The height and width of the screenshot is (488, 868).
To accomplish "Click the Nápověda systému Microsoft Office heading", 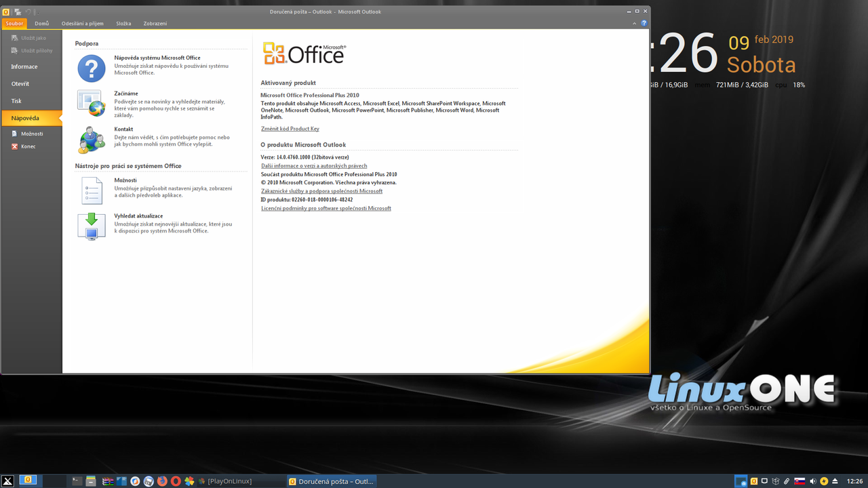I will point(157,58).
